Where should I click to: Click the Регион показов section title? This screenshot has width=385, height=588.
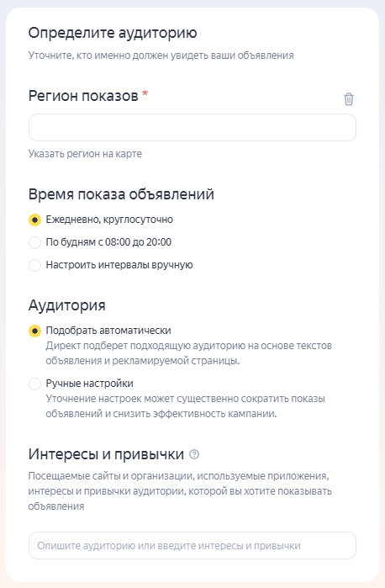point(83,96)
